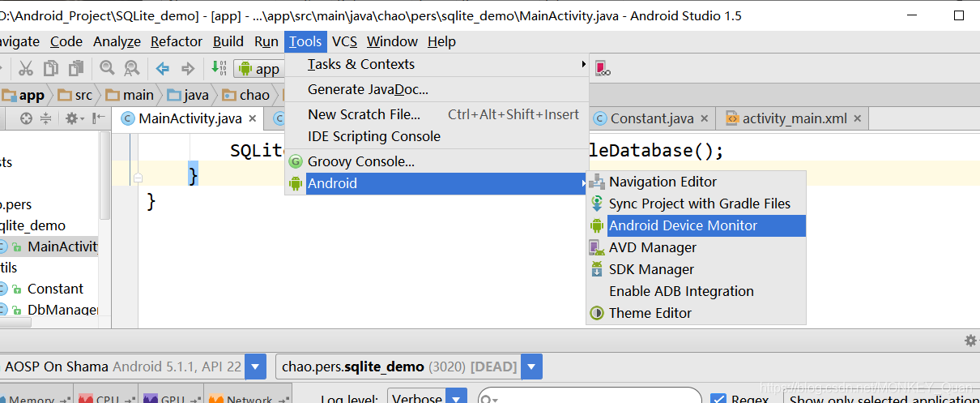Open the Analyze menu
Viewport: 980px width, 403px height.
tap(117, 41)
